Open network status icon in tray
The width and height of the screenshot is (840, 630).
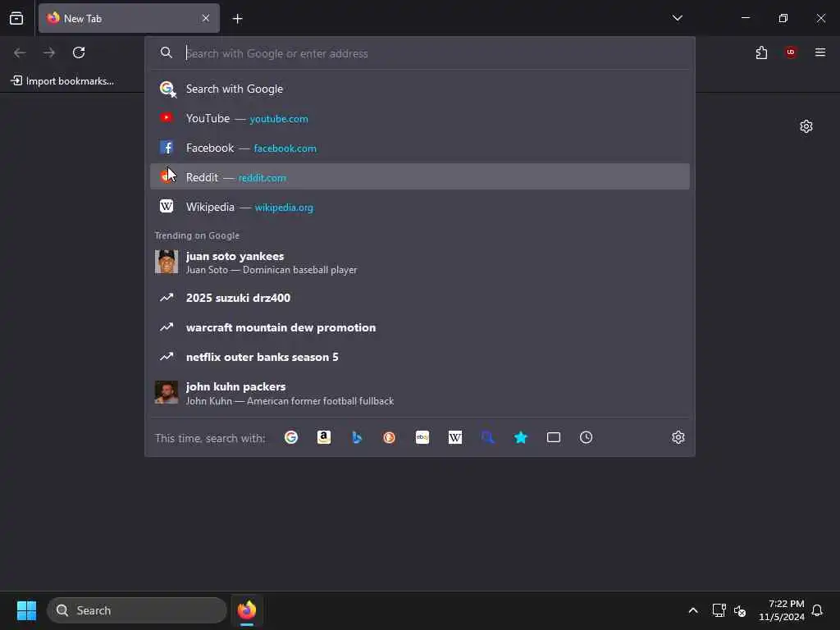coord(719,610)
